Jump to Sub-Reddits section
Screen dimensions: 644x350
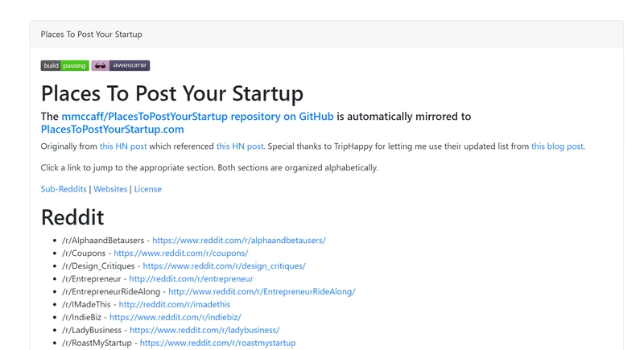[64, 189]
